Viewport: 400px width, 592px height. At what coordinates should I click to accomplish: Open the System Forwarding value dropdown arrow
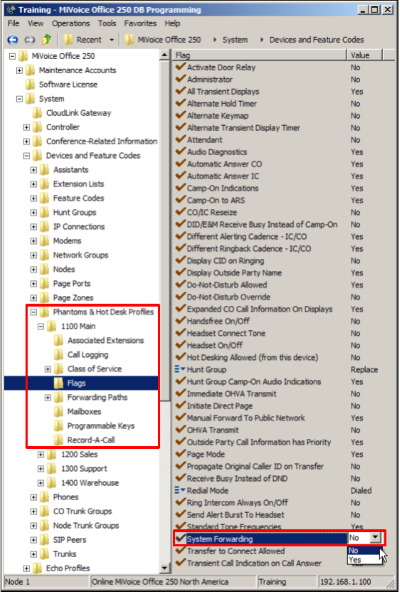pos(375,537)
